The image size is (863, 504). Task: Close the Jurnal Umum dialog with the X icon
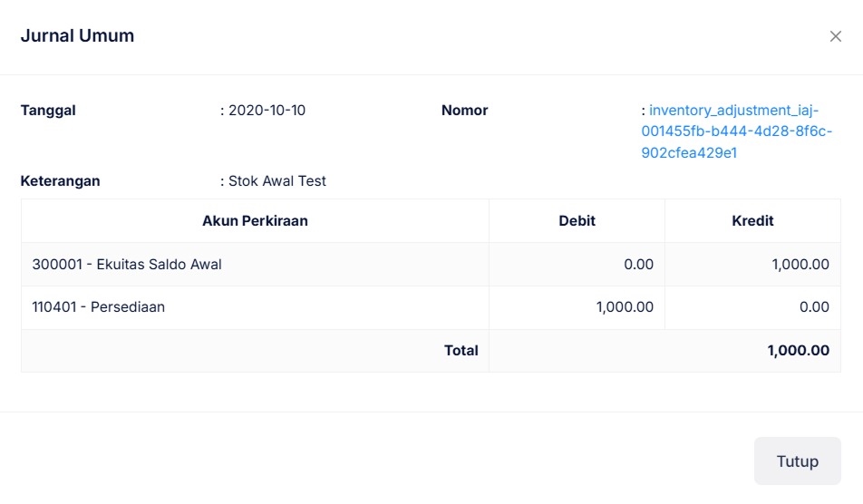pos(835,36)
